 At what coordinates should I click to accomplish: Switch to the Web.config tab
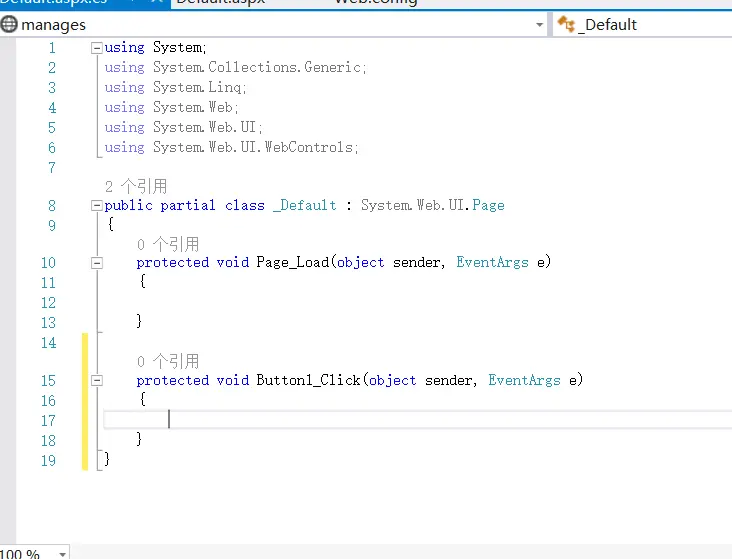click(376, 2)
